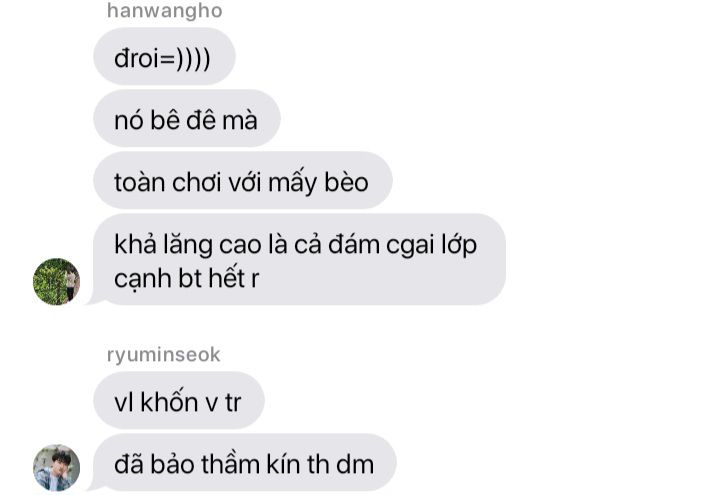Select the message starting "khả lăng cao là"
Screen dimensions: 720x495
(x=299, y=259)
